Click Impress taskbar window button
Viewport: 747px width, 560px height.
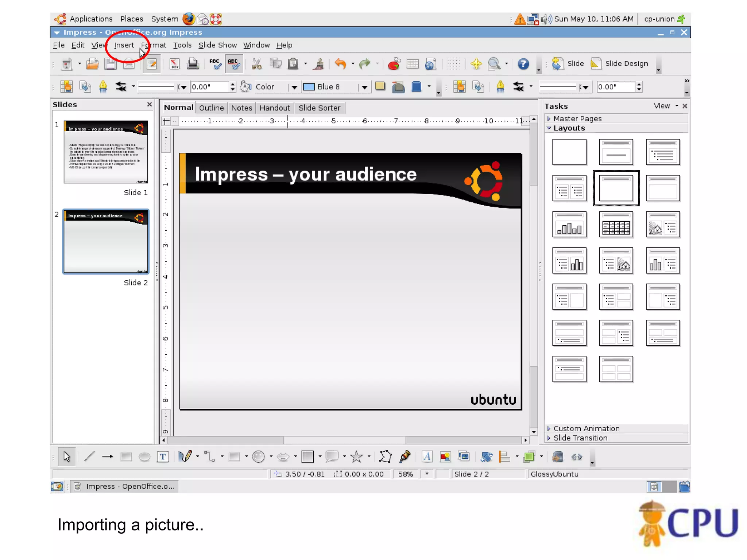tap(124, 487)
